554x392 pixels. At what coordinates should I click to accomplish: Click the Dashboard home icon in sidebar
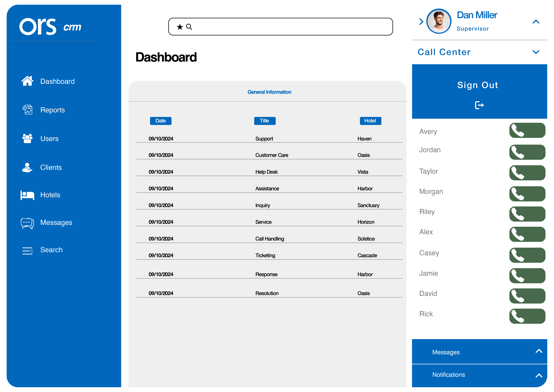pyautogui.click(x=27, y=81)
